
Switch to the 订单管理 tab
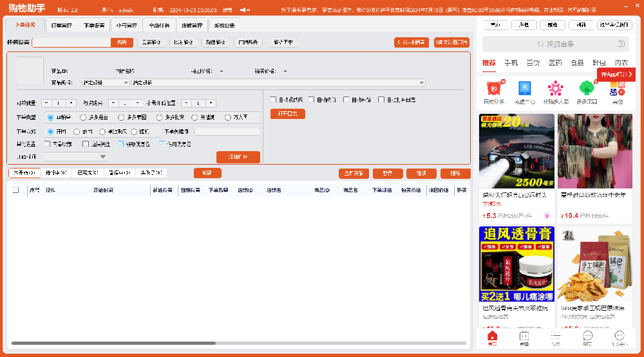pos(62,25)
